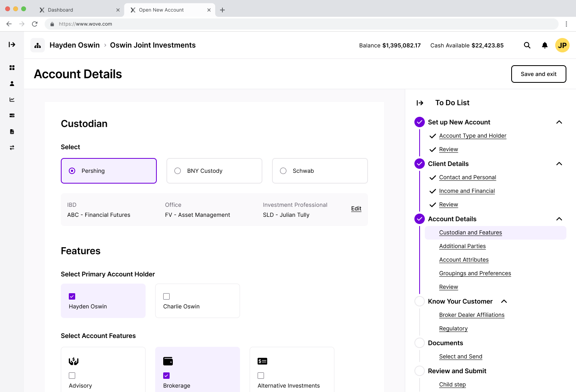Enable the Advisory account feature checkbox
576x392 pixels.
tap(72, 376)
